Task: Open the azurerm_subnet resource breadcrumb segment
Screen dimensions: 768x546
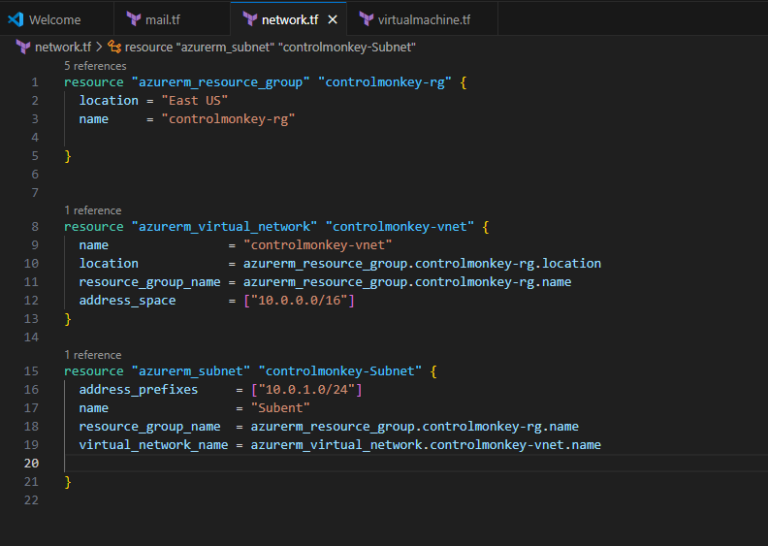Action: point(270,47)
